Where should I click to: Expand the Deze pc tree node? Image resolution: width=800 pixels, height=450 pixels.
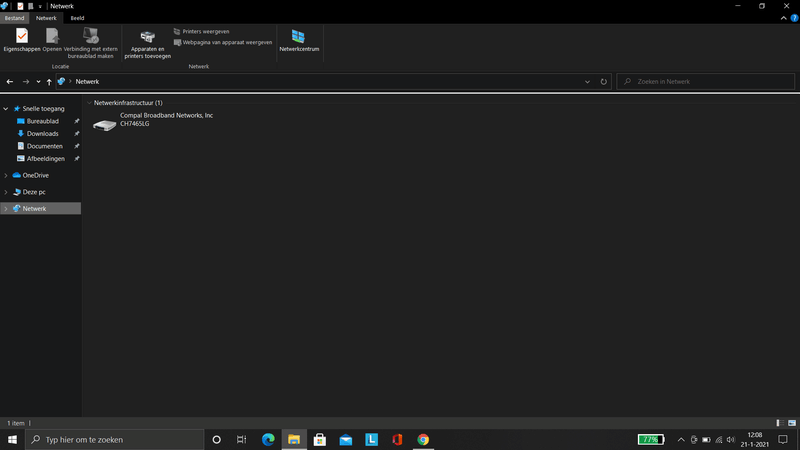click(x=6, y=191)
